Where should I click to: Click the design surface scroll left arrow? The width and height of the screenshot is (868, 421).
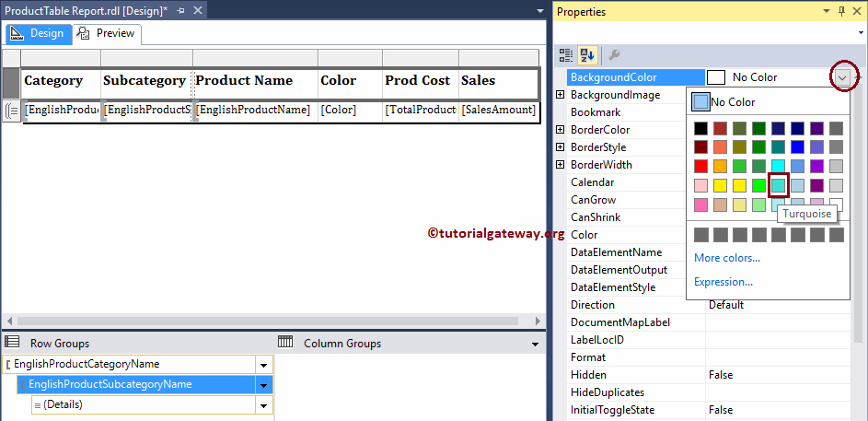[9, 322]
